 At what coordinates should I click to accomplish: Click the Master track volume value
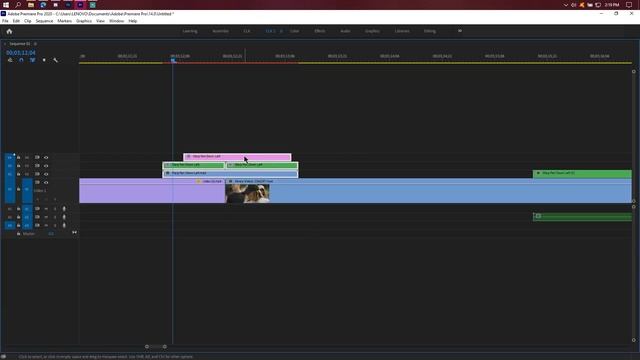coord(51,234)
